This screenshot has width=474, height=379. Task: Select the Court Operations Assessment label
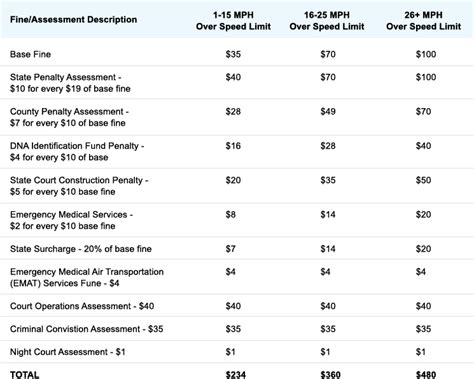click(82, 306)
